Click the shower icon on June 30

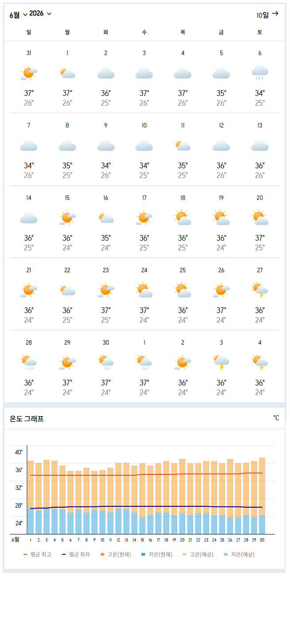[x=106, y=362]
